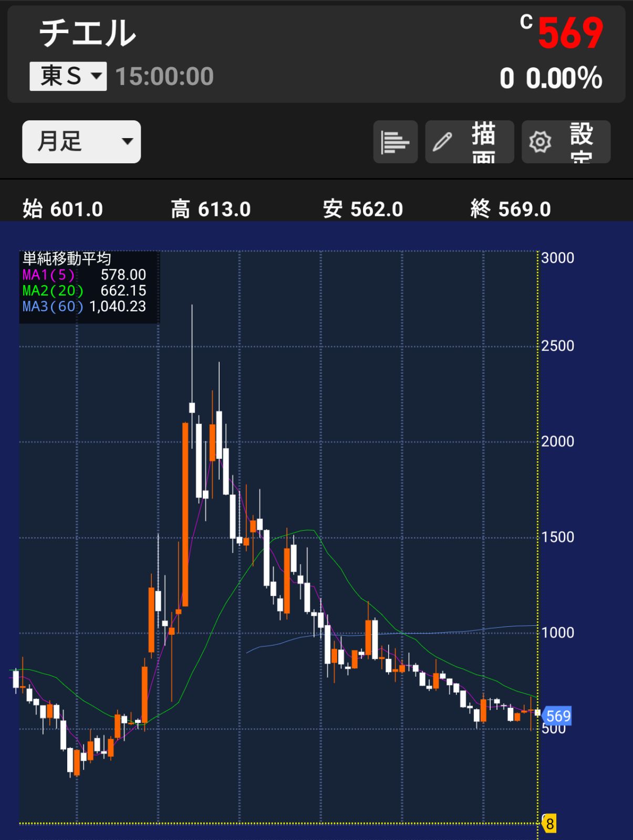The width and height of the screenshot is (633, 840).
Task: Click the 3000 price axis label
Action: coord(558,258)
